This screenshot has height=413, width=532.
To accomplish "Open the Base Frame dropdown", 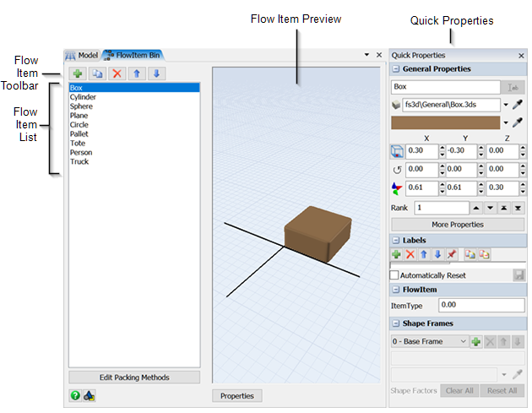I will click(x=462, y=341).
